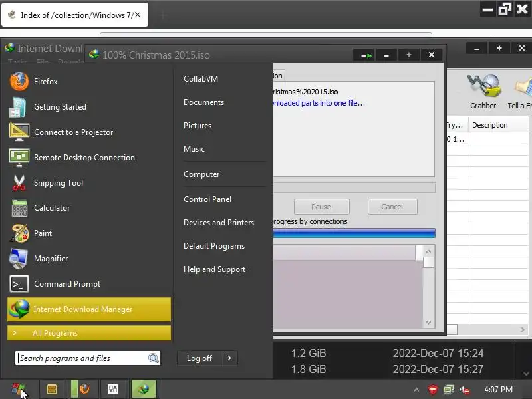This screenshot has height=399, width=532.
Task: Click the blue download progress bar
Action: click(354, 233)
